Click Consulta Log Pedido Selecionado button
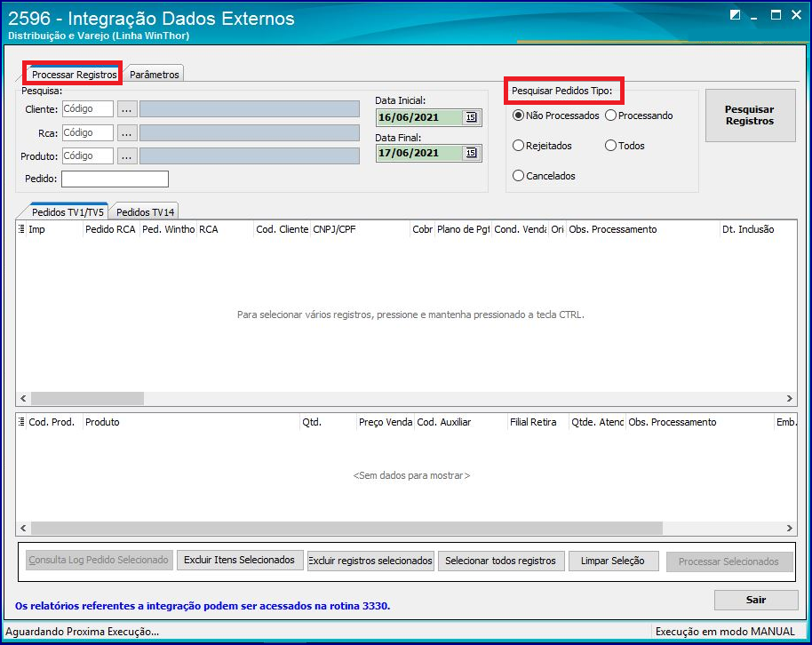Viewport: 812px width, 645px height. point(99,560)
